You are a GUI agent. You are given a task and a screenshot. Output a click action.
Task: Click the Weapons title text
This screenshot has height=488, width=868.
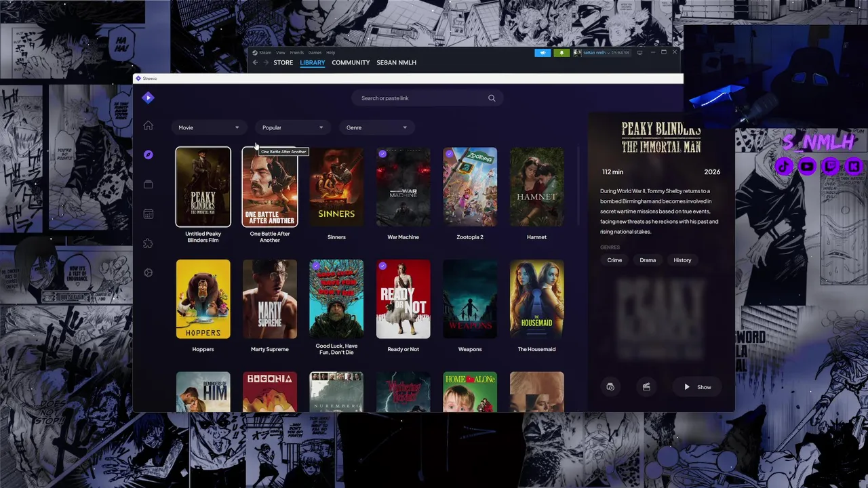[470, 349]
